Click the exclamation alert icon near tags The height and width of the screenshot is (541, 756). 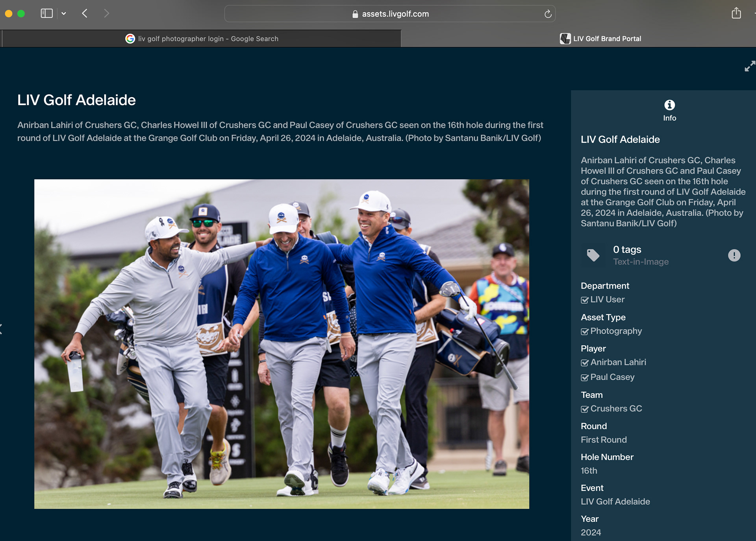coord(734,255)
